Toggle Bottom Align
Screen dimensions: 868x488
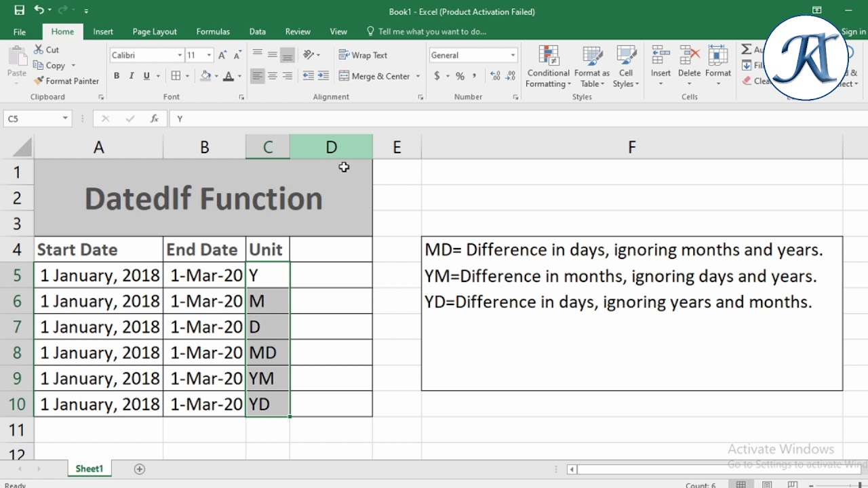click(x=287, y=55)
